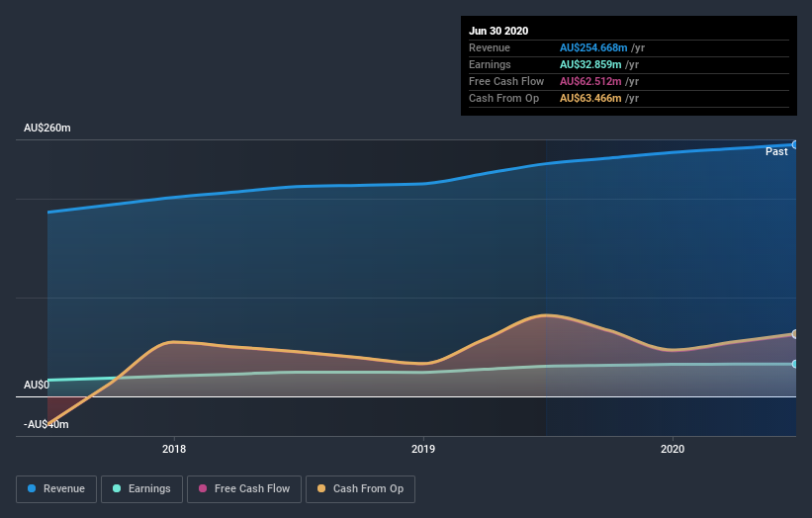Click the AU$0 y-axis label
812x518 pixels.
[x=37, y=385]
